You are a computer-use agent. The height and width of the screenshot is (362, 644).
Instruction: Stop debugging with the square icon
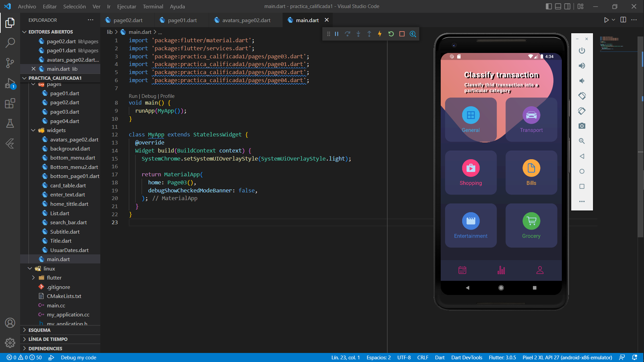click(402, 34)
